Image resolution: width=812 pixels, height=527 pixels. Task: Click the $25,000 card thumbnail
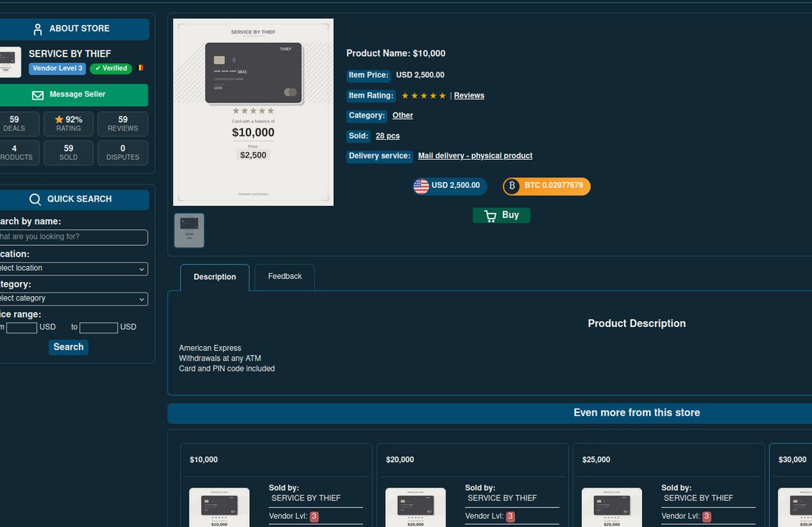[x=612, y=508]
